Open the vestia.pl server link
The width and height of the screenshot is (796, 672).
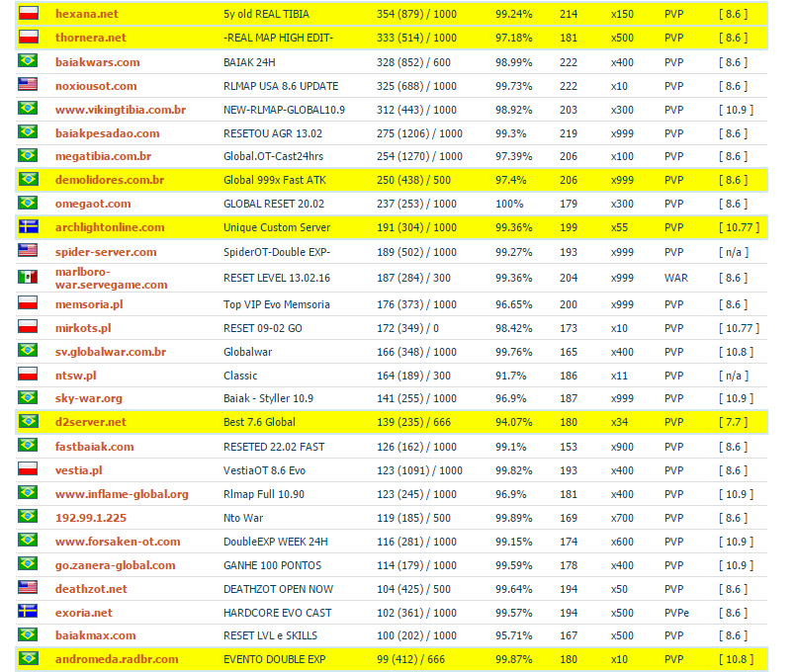pos(78,470)
